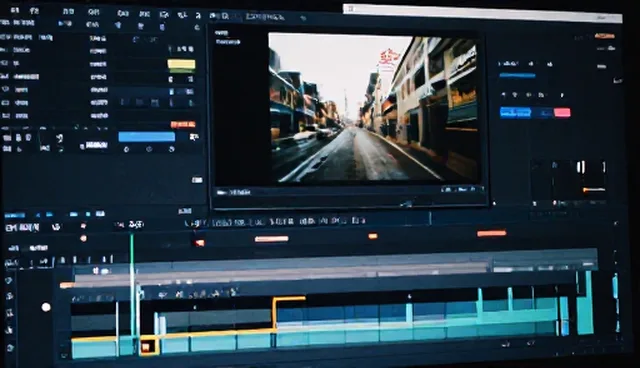This screenshot has width=640, height=368.
Task: Toggle the white round dot on the track header
Action: pyautogui.click(x=46, y=307)
